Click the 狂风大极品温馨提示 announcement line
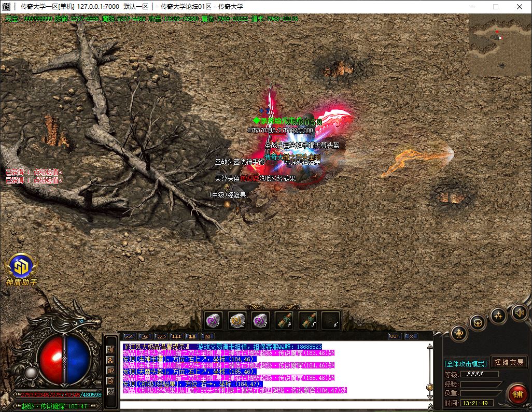This screenshot has width=532, height=412. 222,347
